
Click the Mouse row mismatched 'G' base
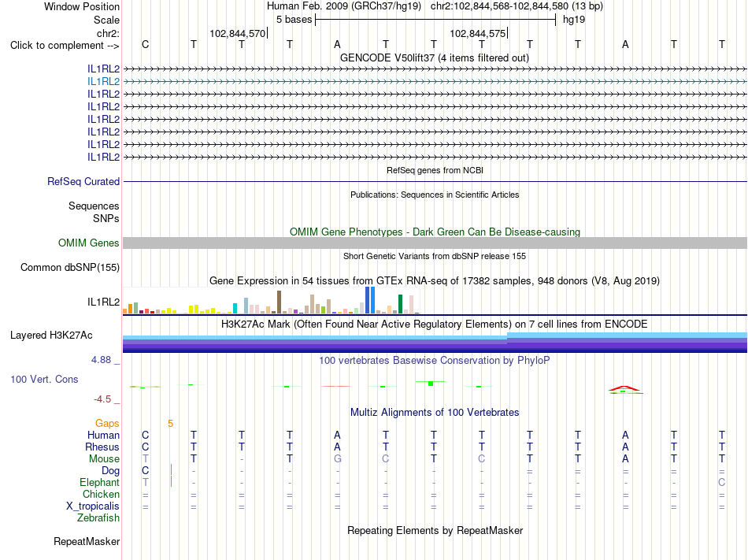pyautogui.click(x=337, y=459)
